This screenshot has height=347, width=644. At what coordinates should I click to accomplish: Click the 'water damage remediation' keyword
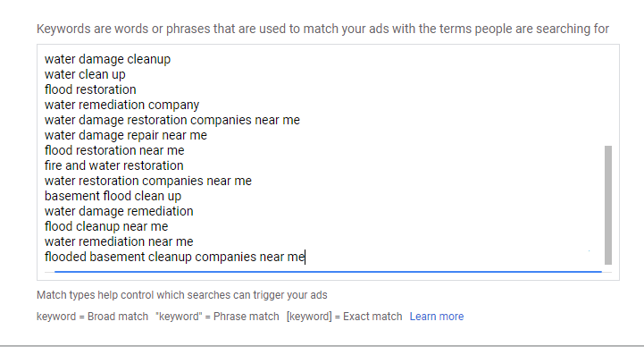(x=119, y=211)
